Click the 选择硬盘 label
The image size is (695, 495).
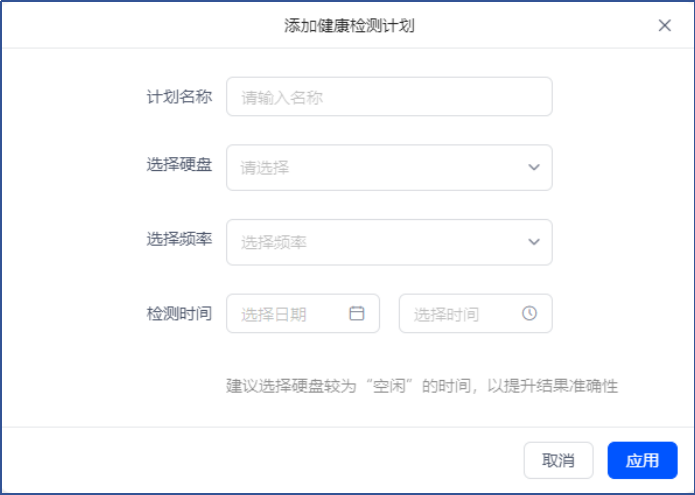coord(179,165)
